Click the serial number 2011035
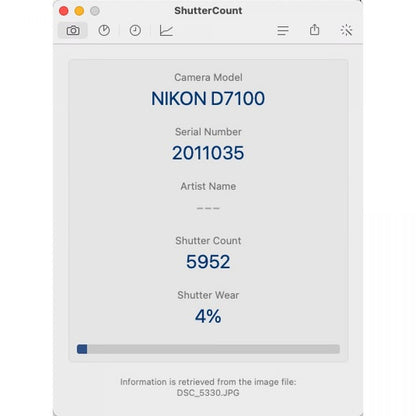 point(208,153)
